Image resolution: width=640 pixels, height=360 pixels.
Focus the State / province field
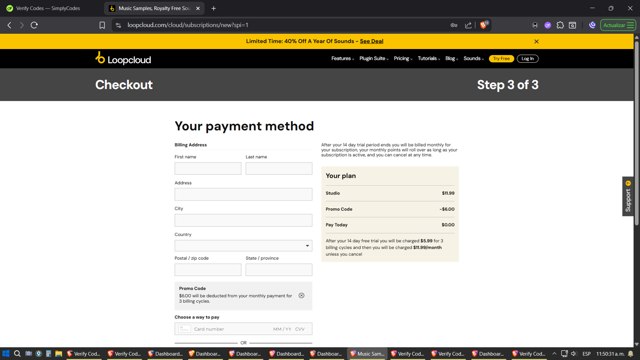(279, 269)
